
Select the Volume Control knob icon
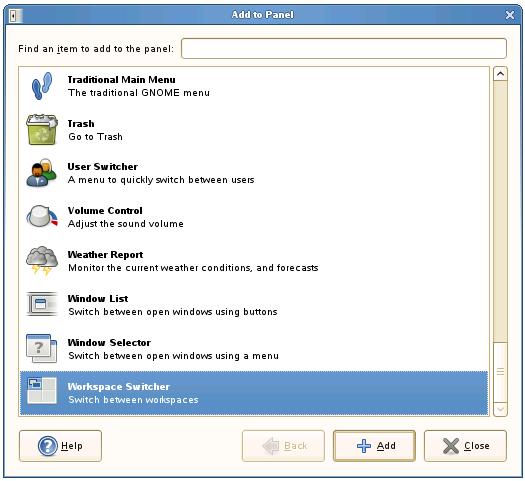[42, 217]
